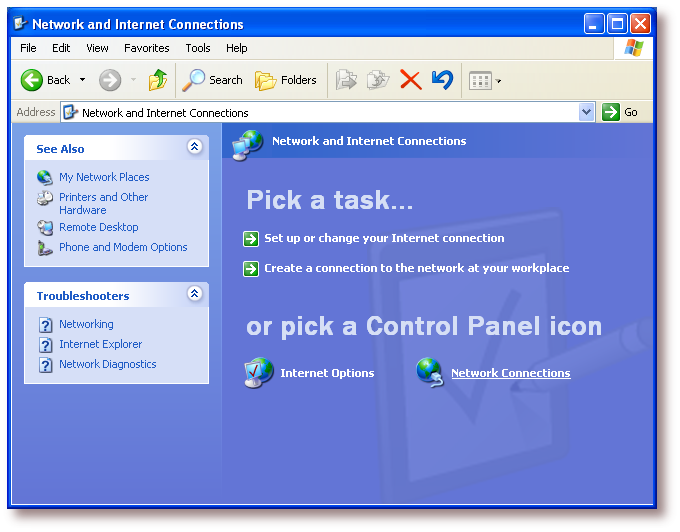Open the Search magnifier tool

[x=194, y=80]
